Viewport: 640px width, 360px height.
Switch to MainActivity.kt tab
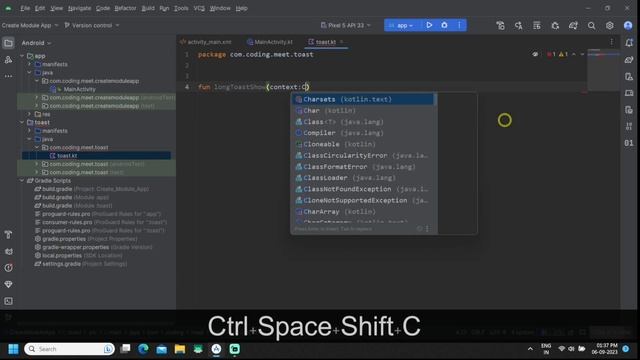click(x=270, y=42)
